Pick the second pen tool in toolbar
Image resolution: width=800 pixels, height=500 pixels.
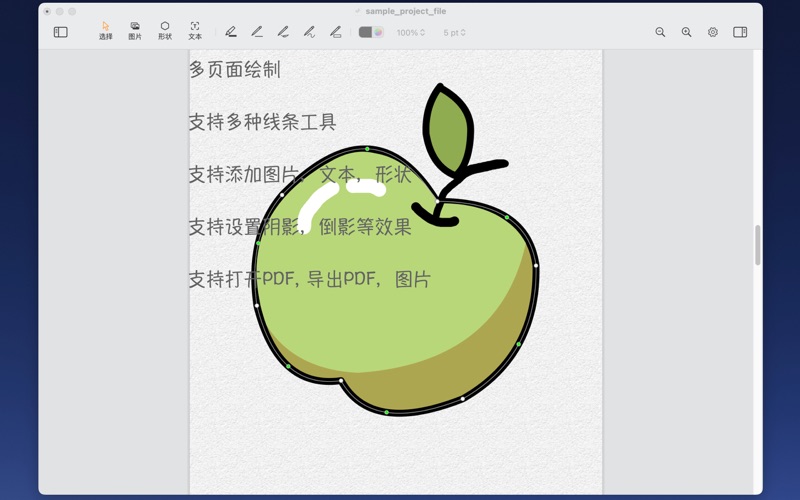click(x=257, y=32)
